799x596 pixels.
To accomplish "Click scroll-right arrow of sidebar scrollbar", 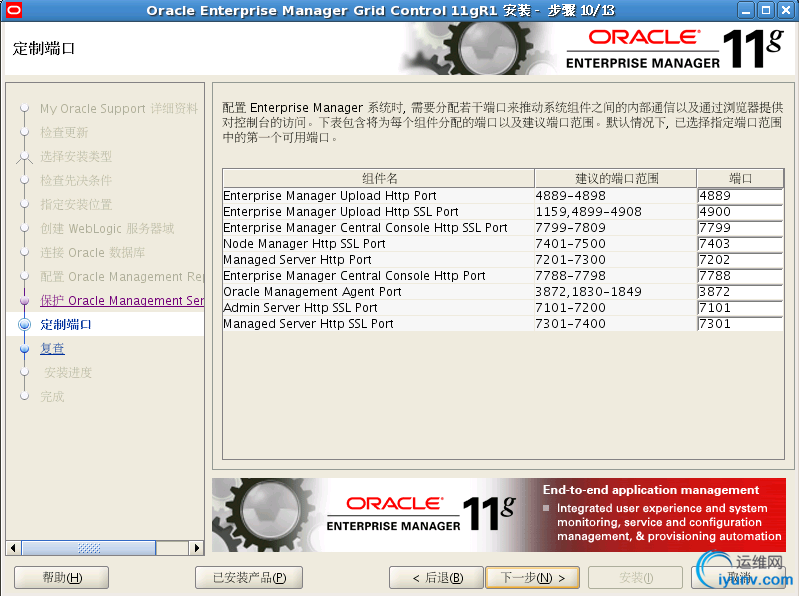I will coord(196,548).
